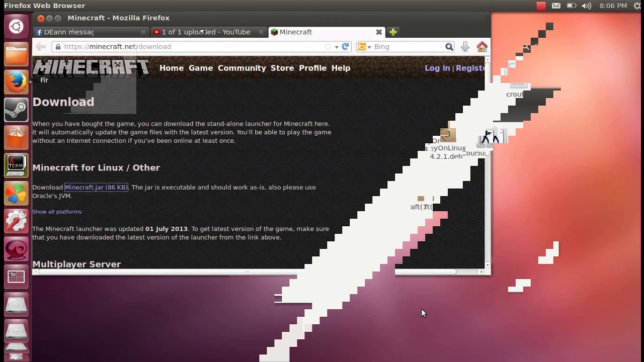The width and height of the screenshot is (644, 362).
Task: Click the '01 July 2013' date text
Action: tap(167, 229)
